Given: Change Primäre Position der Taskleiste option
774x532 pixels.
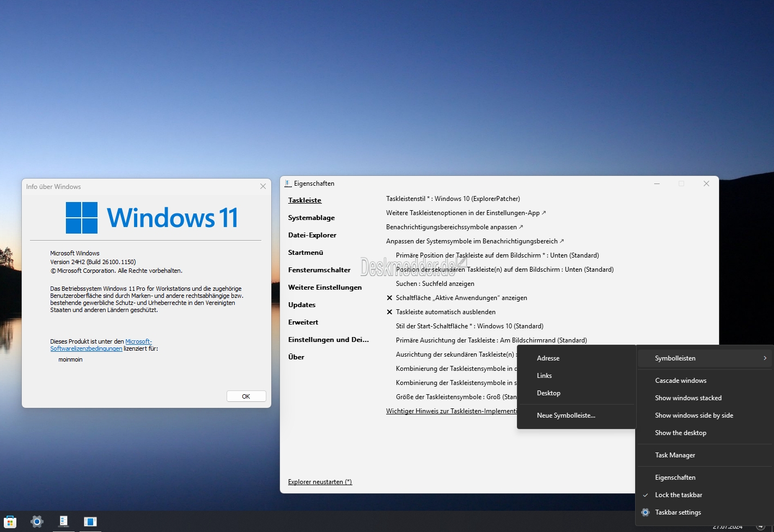Looking at the screenshot, I should [x=497, y=255].
